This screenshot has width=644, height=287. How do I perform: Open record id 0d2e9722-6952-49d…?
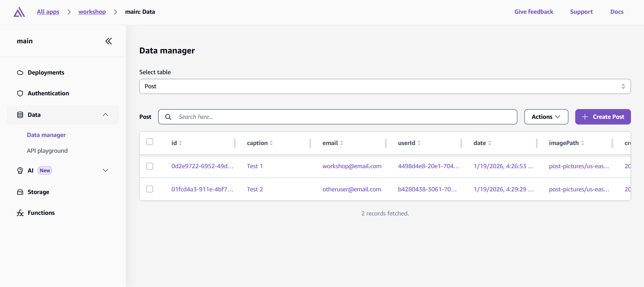point(202,166)
